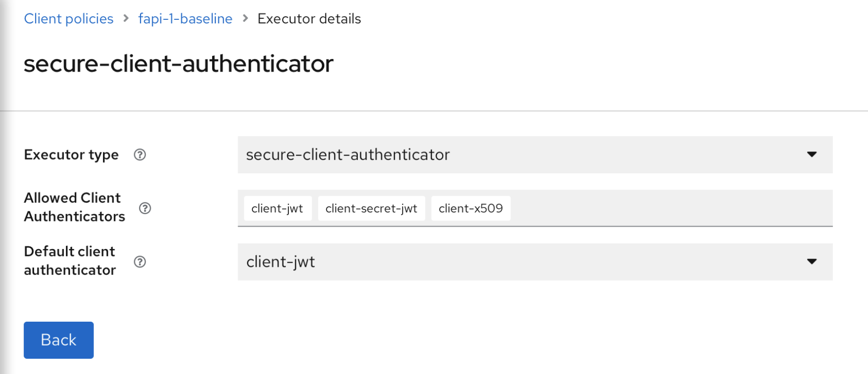Image resolution: width=868 pixels, height=374 pixels.
Task: Open the Executor type help tooltip
Action: 140,155
